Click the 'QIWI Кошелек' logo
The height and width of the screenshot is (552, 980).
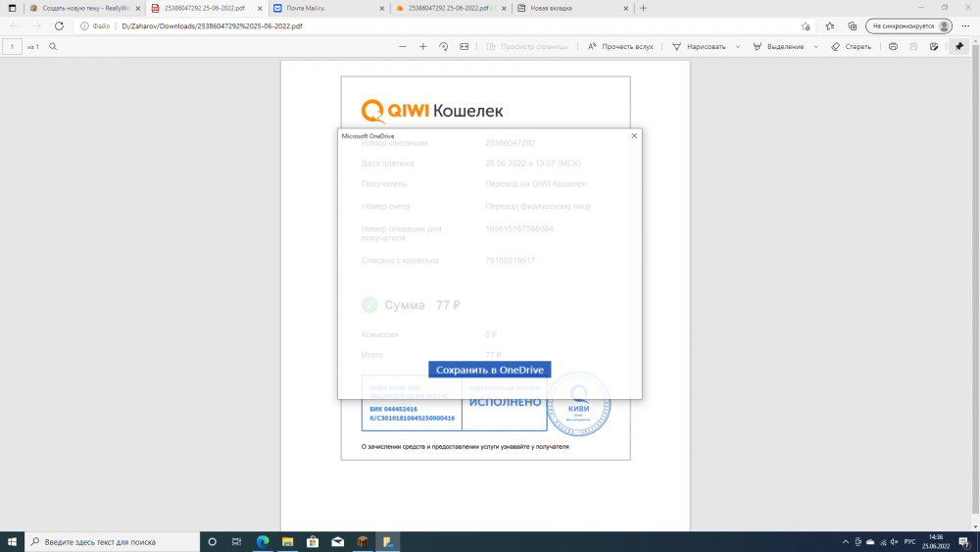pyautogui.click(x=432, y=111)
